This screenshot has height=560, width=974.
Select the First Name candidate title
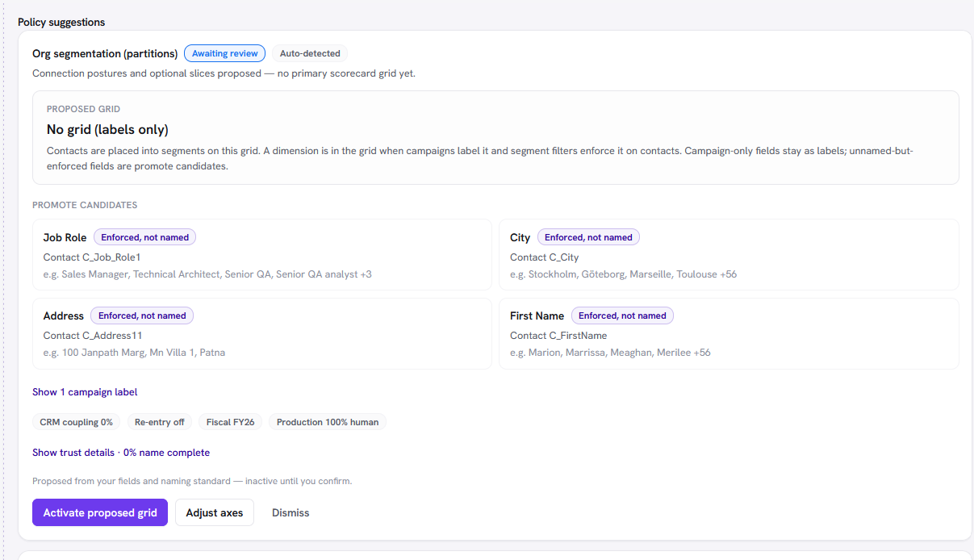click(x=537, y=316)
